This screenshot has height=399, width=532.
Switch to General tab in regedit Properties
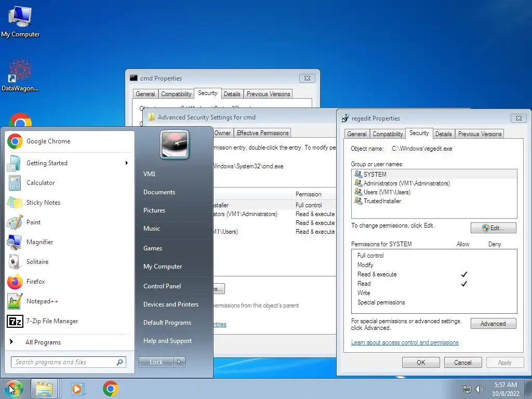pos(356,134)
